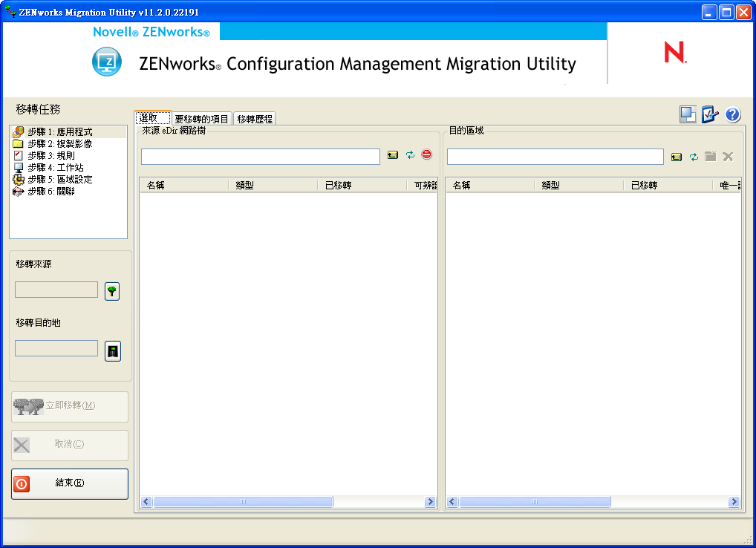Screen dimensions: 756x548
Task: Click the migration destination server icon button
Action: (112, 351)
